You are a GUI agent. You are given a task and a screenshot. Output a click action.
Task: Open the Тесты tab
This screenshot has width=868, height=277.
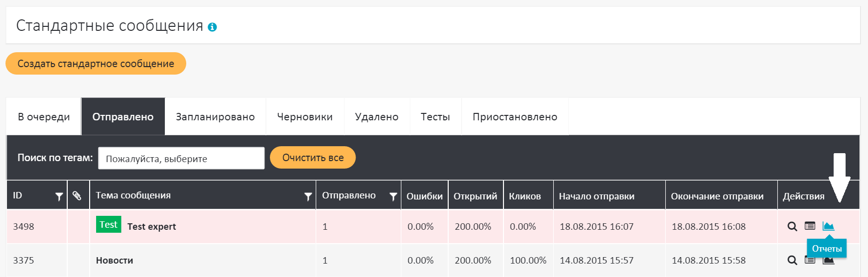pos(435,117)
